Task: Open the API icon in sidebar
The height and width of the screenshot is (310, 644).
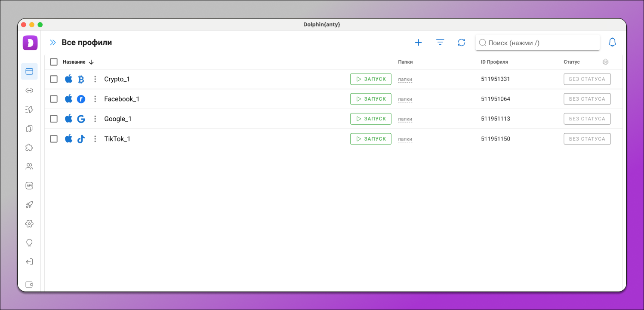Action: 29,186
